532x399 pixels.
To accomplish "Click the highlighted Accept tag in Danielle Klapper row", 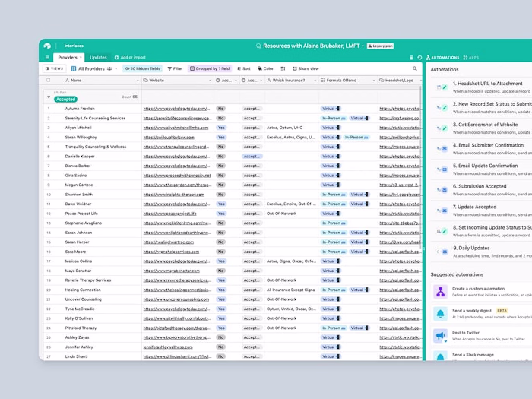I will click(252, 156).
